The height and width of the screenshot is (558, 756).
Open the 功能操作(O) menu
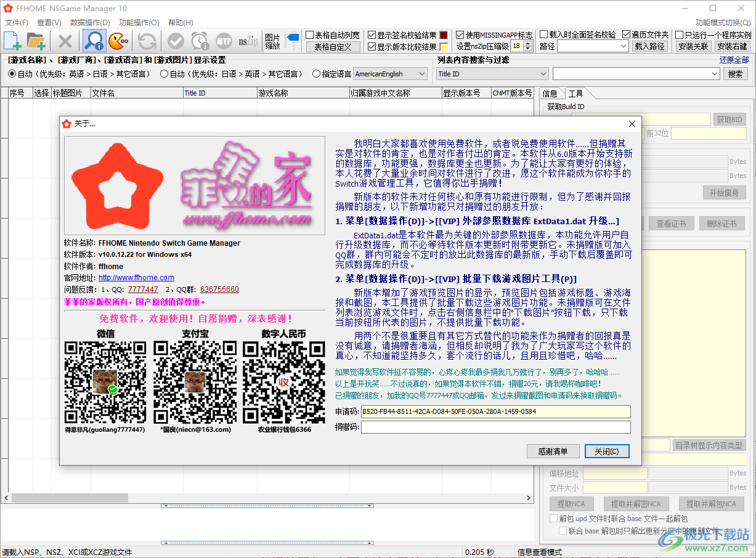139,23
